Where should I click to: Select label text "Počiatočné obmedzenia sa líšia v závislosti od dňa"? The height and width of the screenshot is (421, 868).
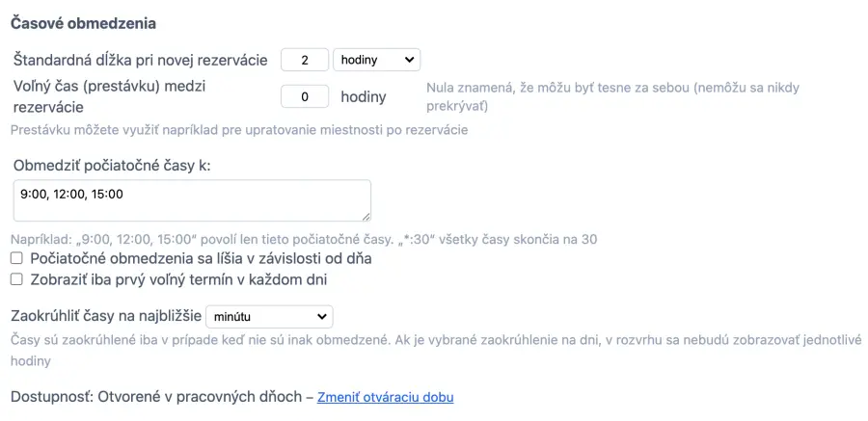(x=201, y=258)
